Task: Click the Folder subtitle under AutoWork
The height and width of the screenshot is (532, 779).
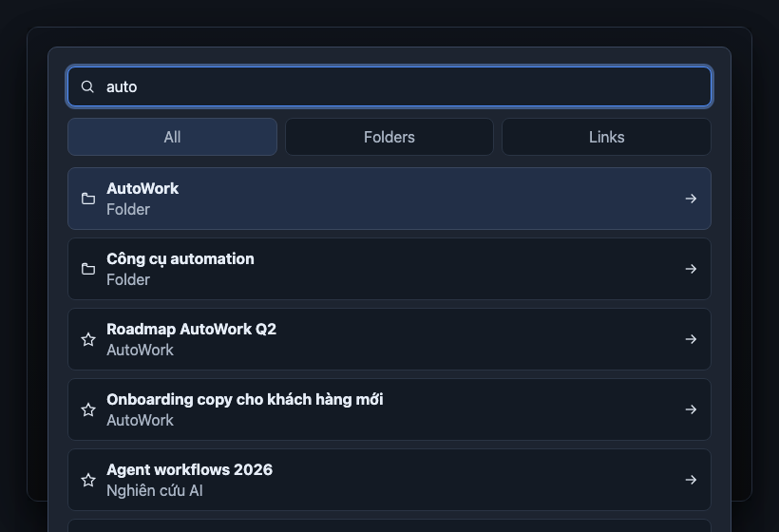Action: [128, 210]
